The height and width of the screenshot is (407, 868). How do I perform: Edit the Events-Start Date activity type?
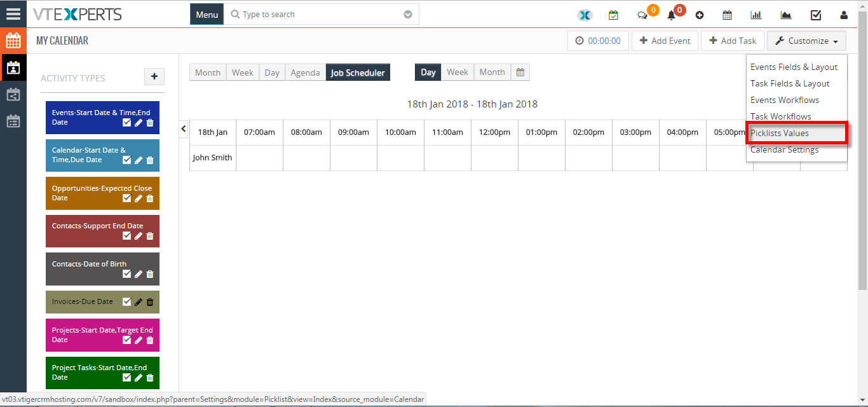coord(139,123)
